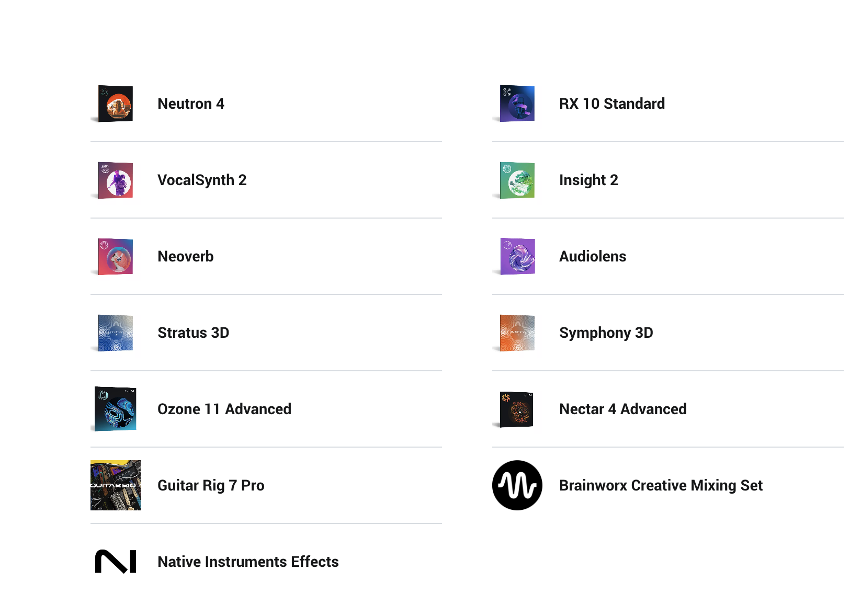Select the VocalSynth 2 product icon
Screen dimensions: 861x616
pos(116,180)
